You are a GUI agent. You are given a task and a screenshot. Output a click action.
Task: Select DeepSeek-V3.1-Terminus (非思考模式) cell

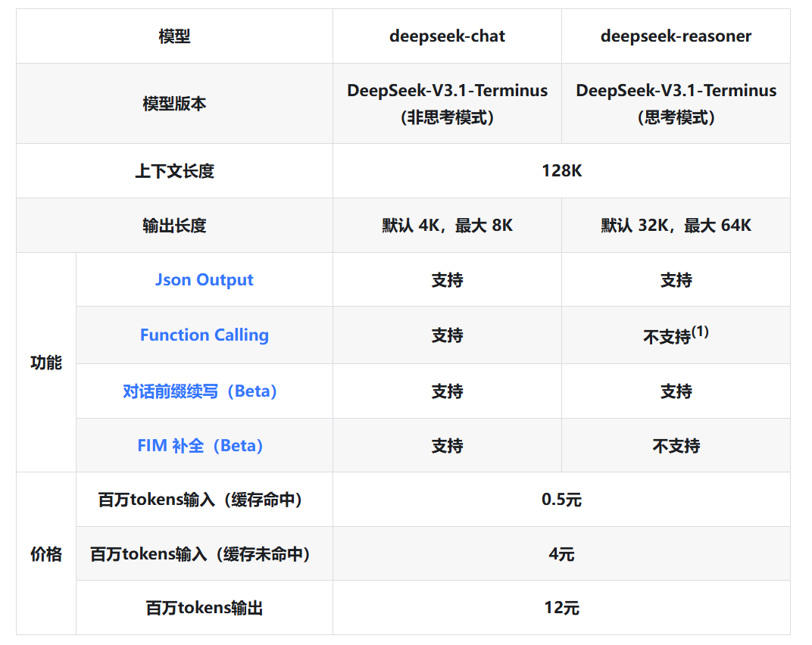click(x=447, y=104)
